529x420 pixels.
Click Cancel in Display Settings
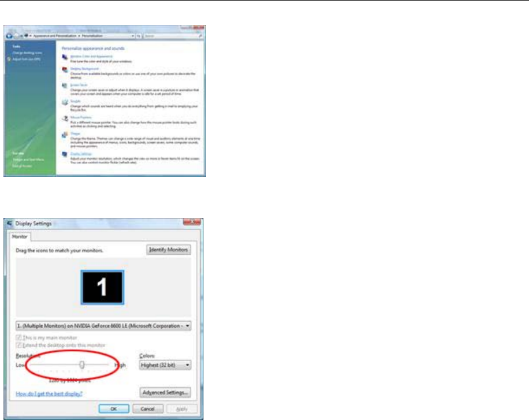(148, 409)
